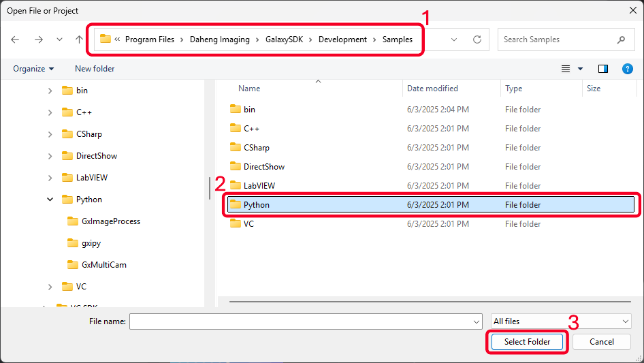Image resolution: width=644 pixels, height=363 pixels.
Task: Open the All files type dropdown
Action: 561,321
